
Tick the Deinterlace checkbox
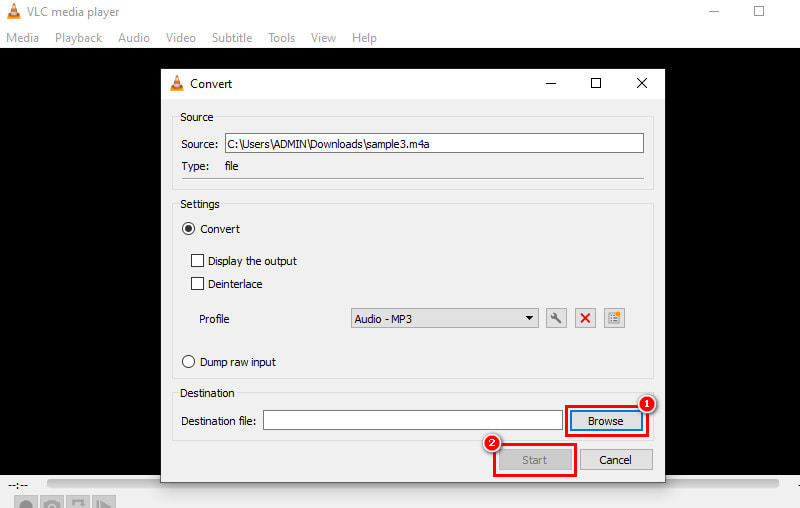pos(198,284)
